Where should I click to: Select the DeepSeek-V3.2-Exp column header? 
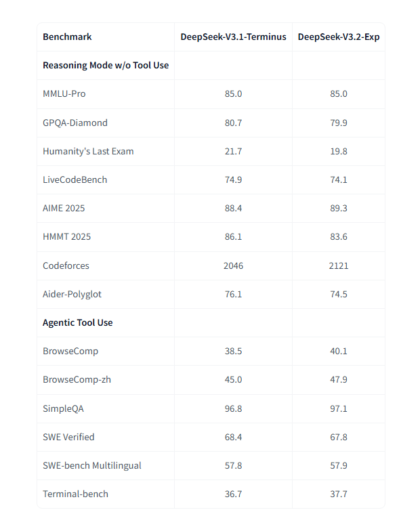pos(339,37)
